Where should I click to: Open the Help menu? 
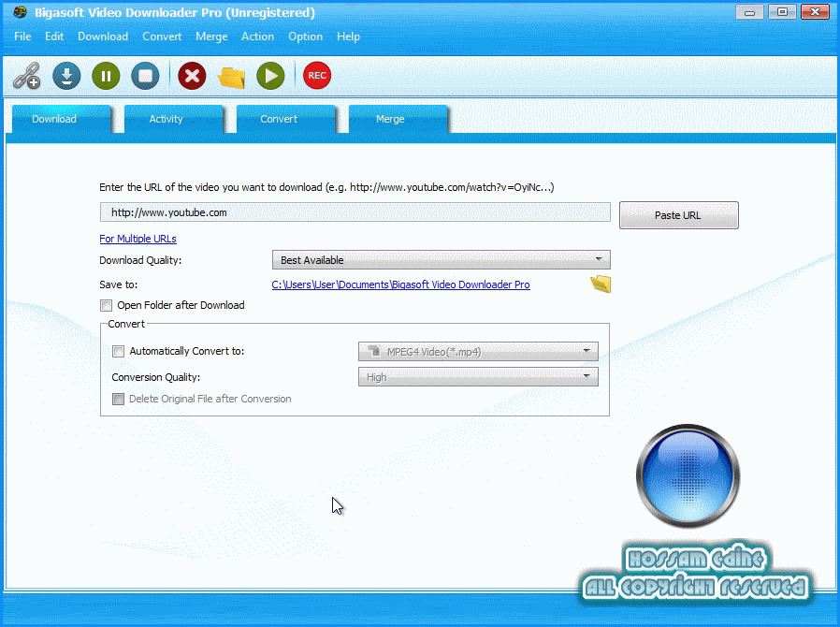pos(348,36)
